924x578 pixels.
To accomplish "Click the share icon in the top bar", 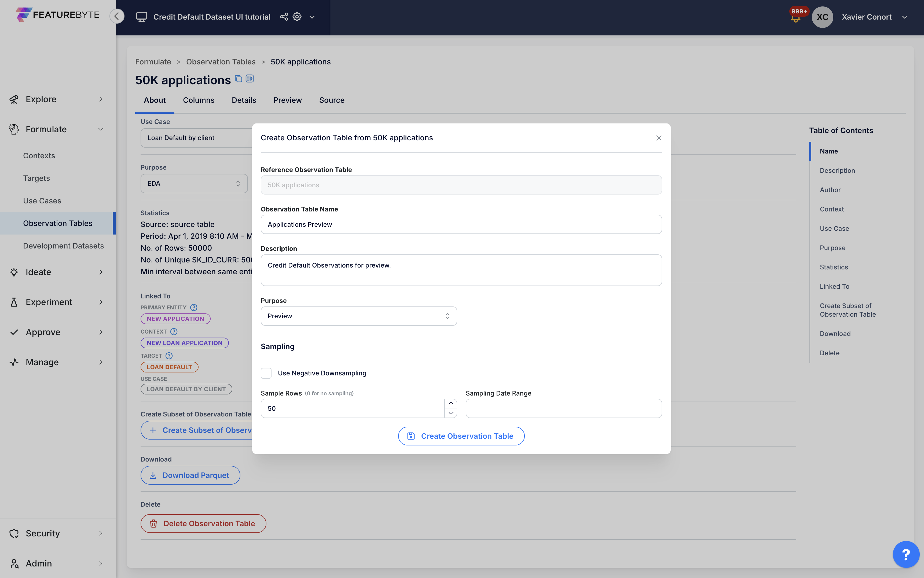I will pos(284,17).
